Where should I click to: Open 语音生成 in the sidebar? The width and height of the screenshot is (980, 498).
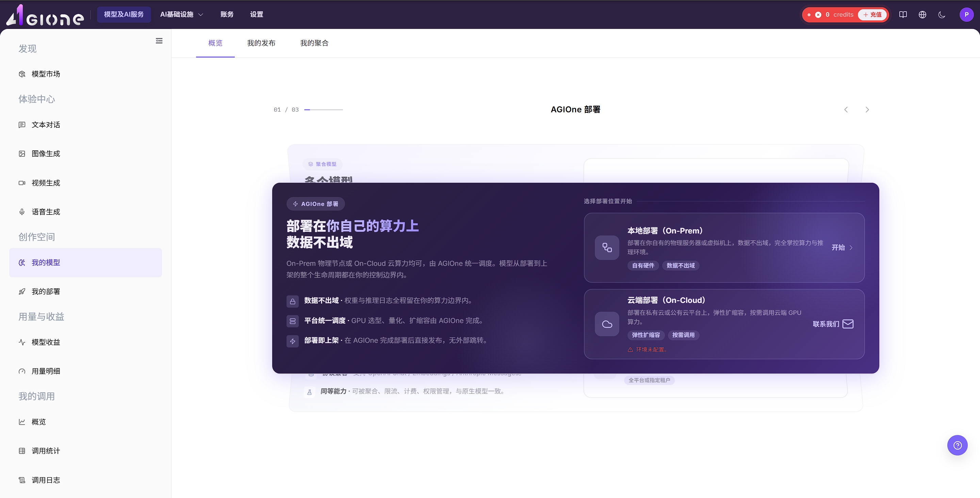tap(86, 212)
